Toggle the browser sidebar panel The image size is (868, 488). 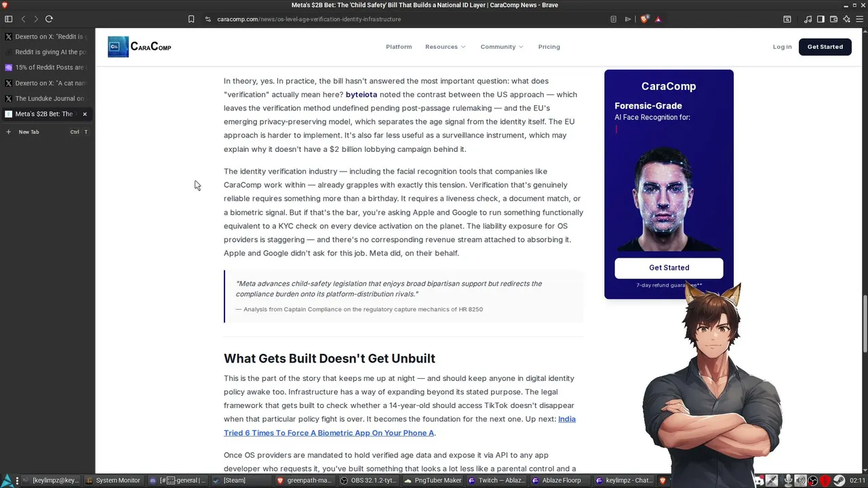pyautogui.click(x=821, y=19)
